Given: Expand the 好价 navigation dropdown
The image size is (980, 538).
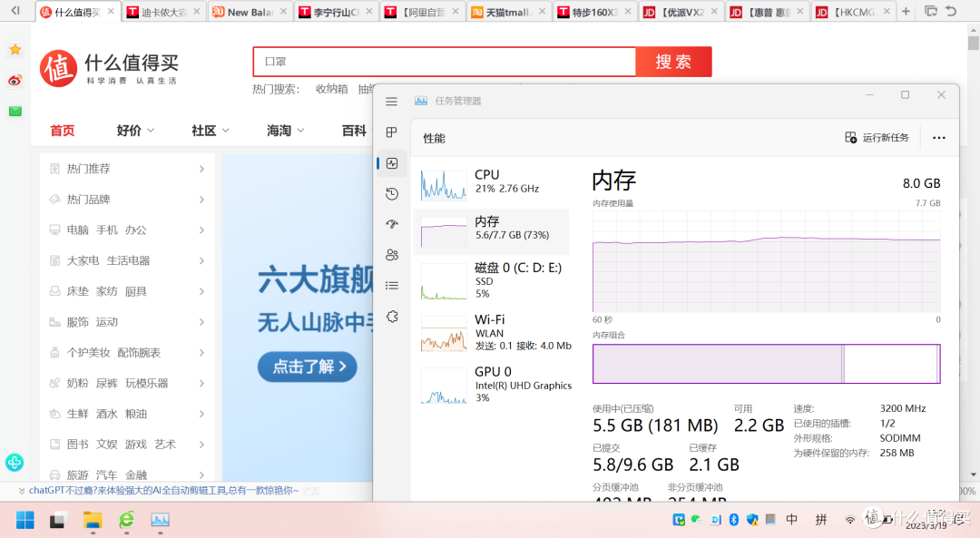Looking at the screenshot, I should [x=135, y=130].
